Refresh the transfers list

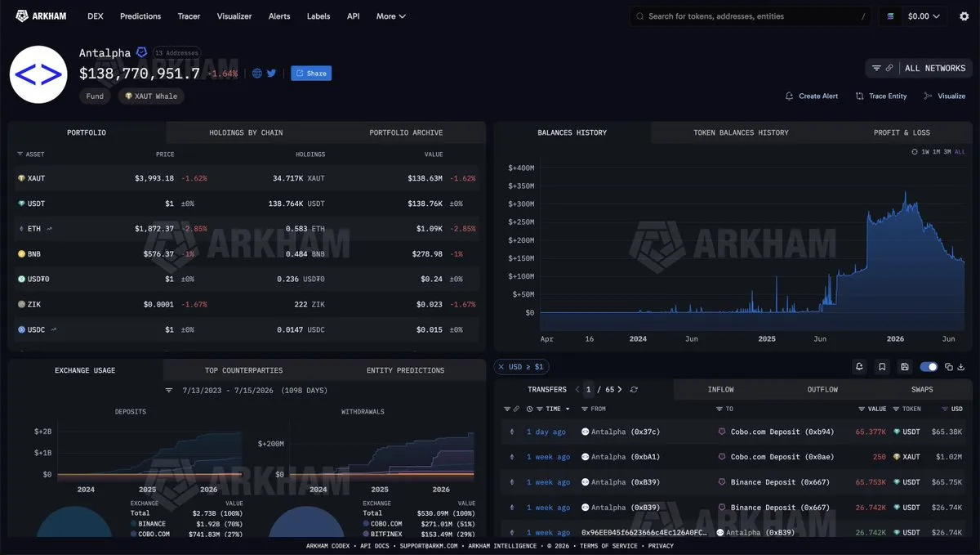click(634, 390)
